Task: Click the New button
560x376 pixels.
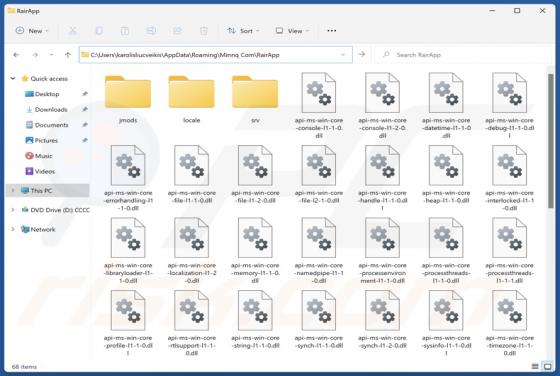Action: coord(31,31)
